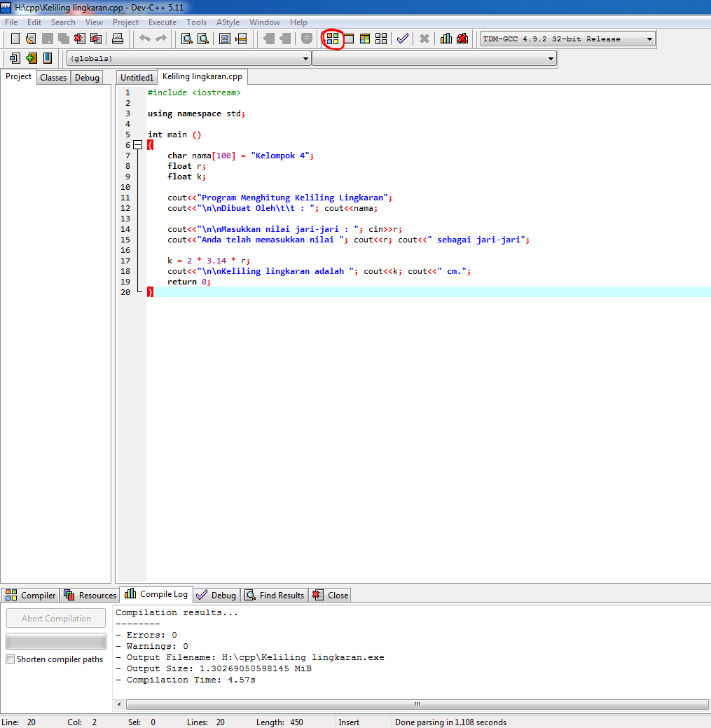Image resolution: width=711 pixels, height=728 pixels.
Task: Select the Project sidebar tab
Action: click(x=19, y=76)
